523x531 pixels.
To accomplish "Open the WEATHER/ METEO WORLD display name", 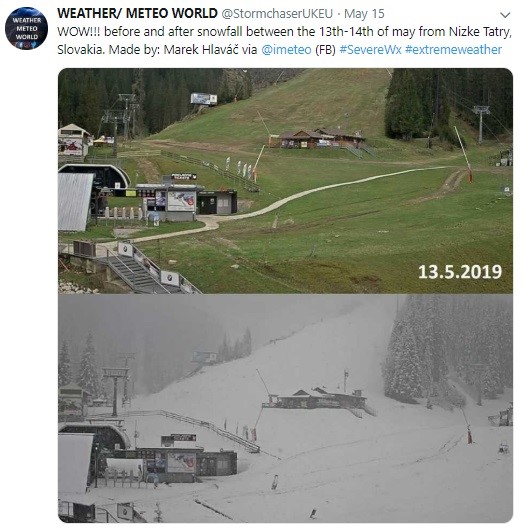I will 137,14.
